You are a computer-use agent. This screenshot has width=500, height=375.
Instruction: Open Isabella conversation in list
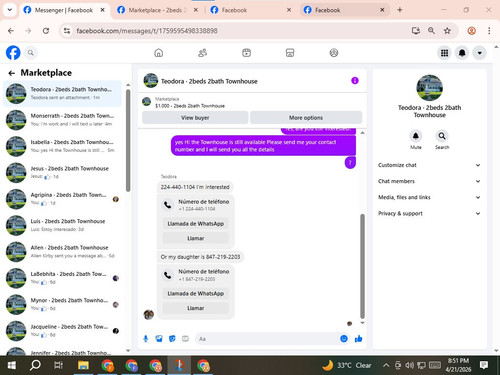[x=63, y=146]
